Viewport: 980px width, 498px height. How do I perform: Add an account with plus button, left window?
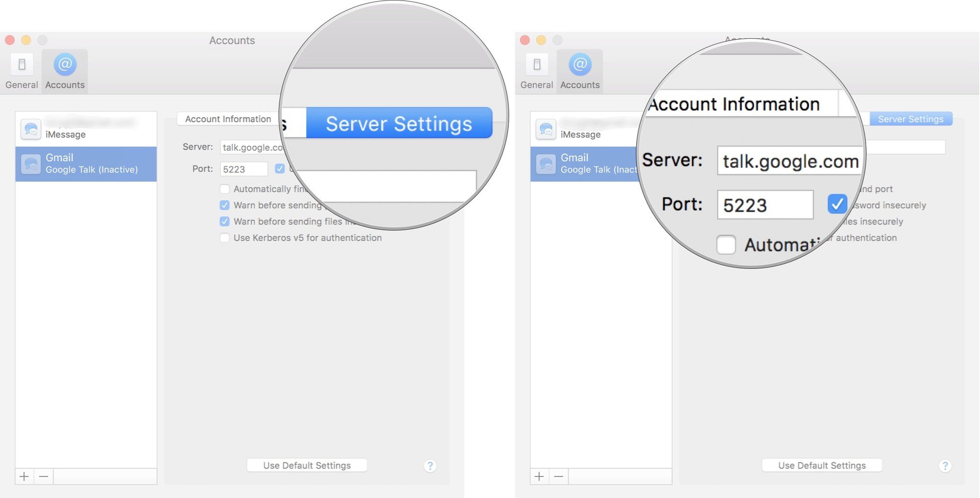pyautogui.click(x=24, y=476)
